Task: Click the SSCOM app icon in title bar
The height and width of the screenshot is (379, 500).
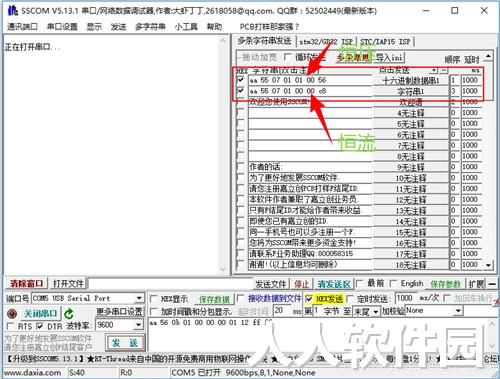Action: click(x=13, y=11)
